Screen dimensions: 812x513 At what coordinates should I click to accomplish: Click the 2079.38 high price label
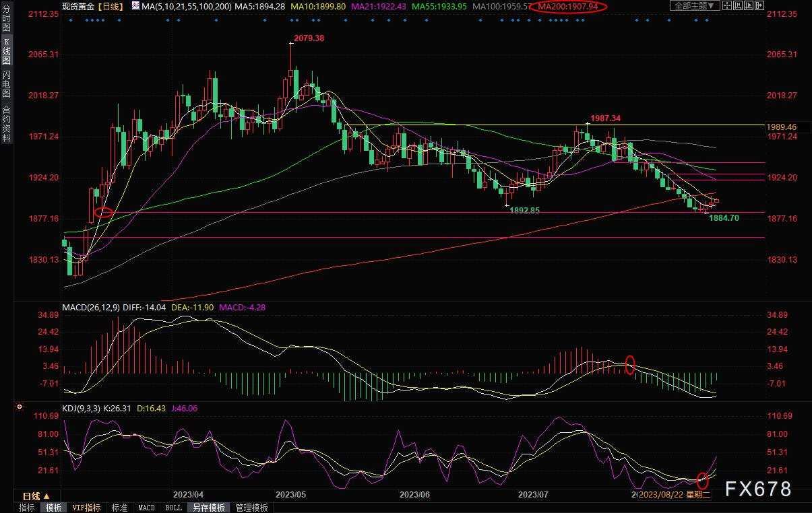[x=309, y=38]
